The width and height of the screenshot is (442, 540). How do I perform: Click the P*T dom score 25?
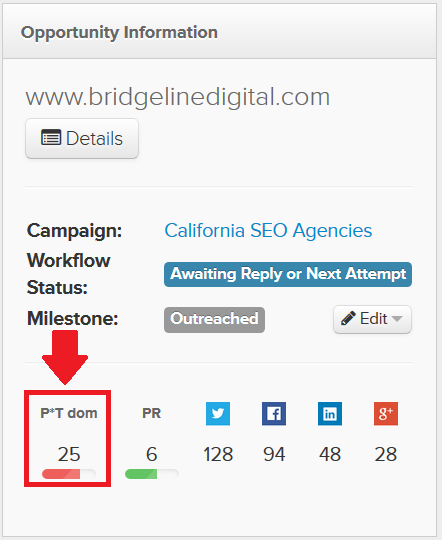[69, 454]
